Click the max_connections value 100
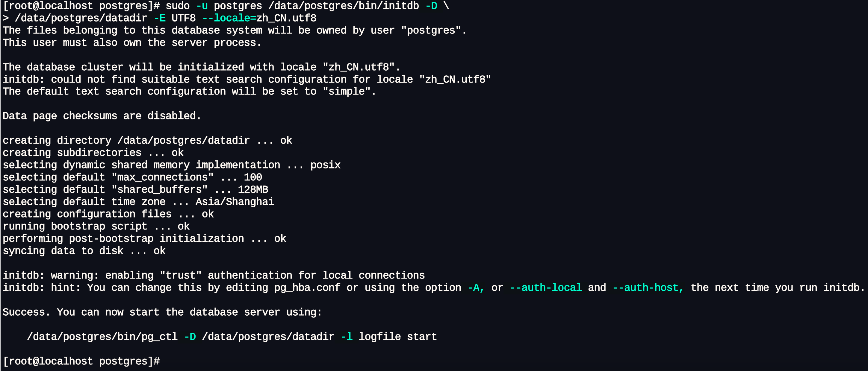 click(x=253, y=177)
